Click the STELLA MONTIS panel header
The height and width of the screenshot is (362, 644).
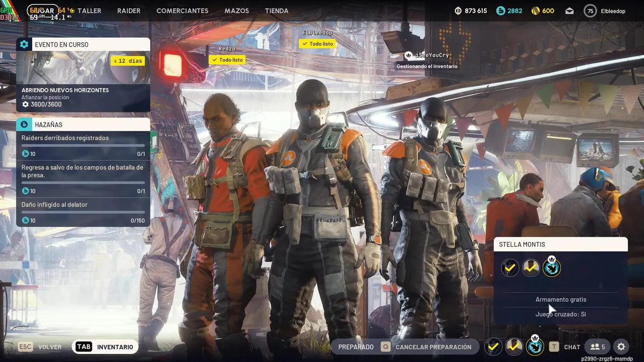[x=560, y=244]
